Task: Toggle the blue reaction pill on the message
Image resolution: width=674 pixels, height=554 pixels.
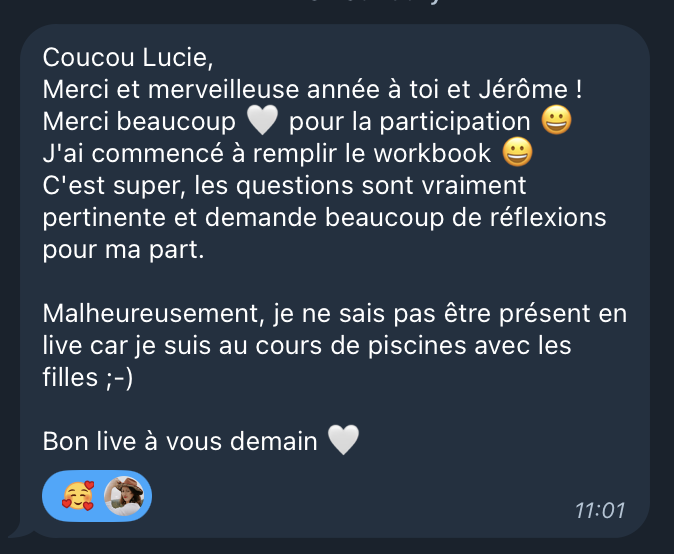Action: (x=97, y=496)
